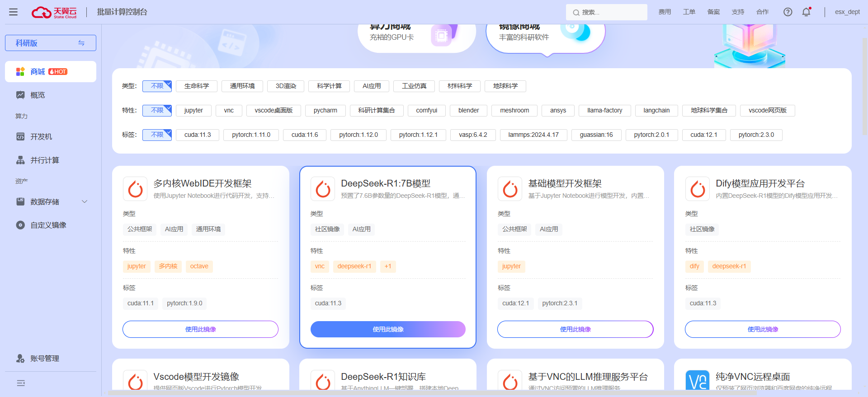The height and width of the screenshot is (397, 868).
Task: Open the 工单 menu in the top bar
Action: 689,12
